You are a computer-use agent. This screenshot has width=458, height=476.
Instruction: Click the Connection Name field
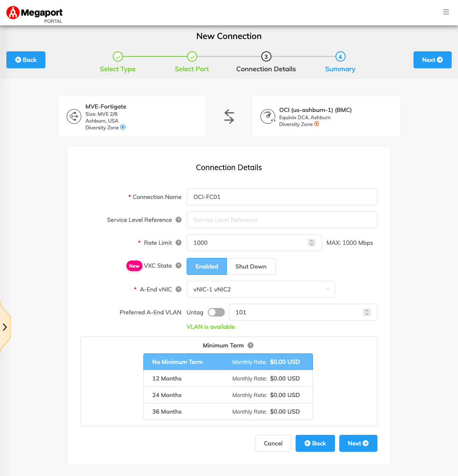pyautogui.click(x=282, y=197)
